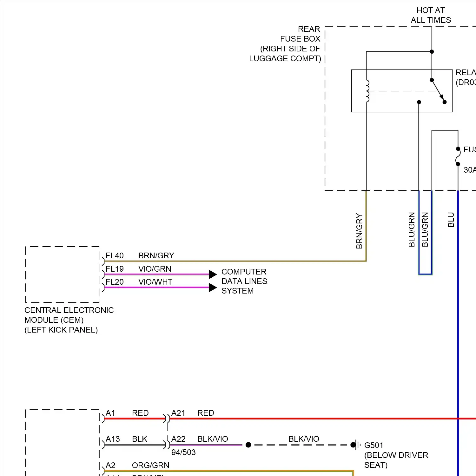Open 'COMPUTER DATA LINES SYSTEM' reference
The image size is (476, 476).
244,281
